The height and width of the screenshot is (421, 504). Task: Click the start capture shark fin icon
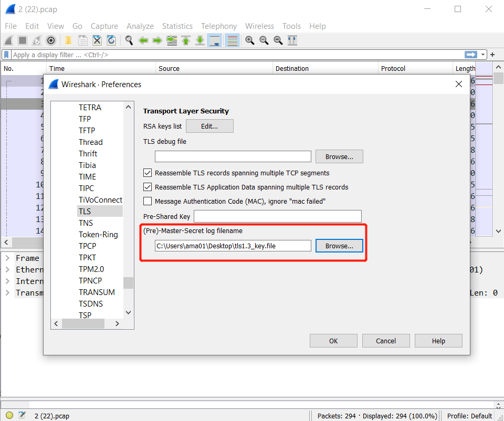click(x=9, y=40)
